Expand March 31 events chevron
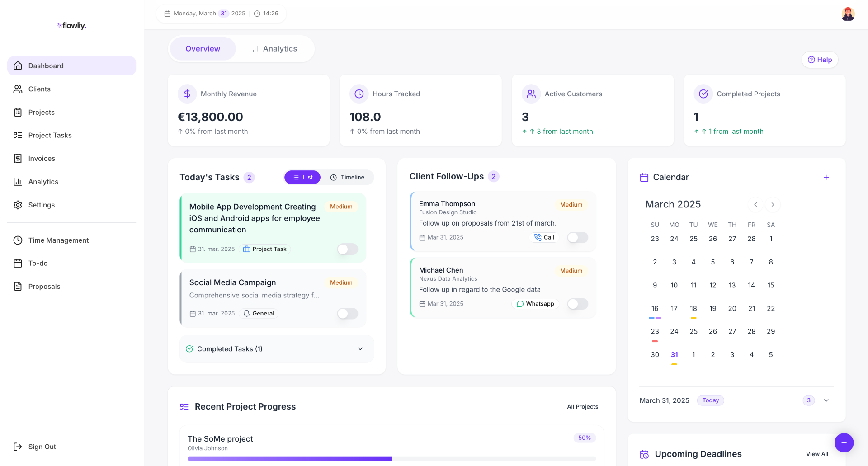This screenshot has height=466, width=868. (x=826, y=400)
